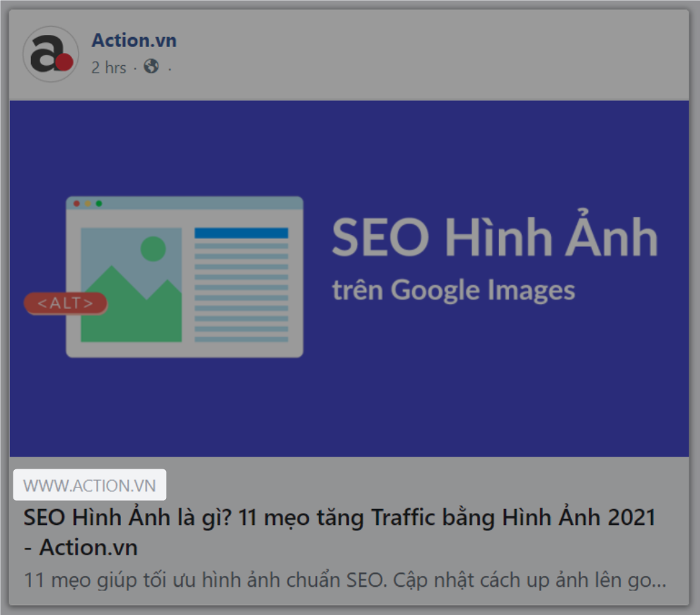This screenshot has height=615, width=700.
Task: Open the Action.vn page name link
Action: click(x=134, y=40)
